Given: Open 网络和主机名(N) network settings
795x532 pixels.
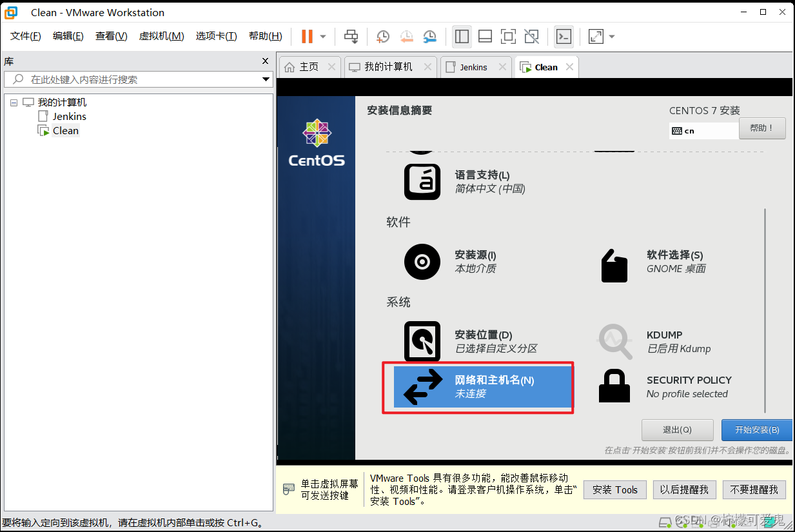Looking at the screenshot, I should point(482,387).
